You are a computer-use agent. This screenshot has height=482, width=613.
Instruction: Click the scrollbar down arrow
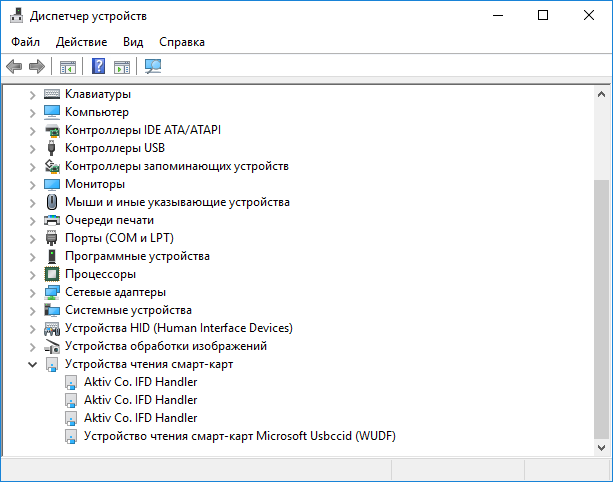(601, 448)
